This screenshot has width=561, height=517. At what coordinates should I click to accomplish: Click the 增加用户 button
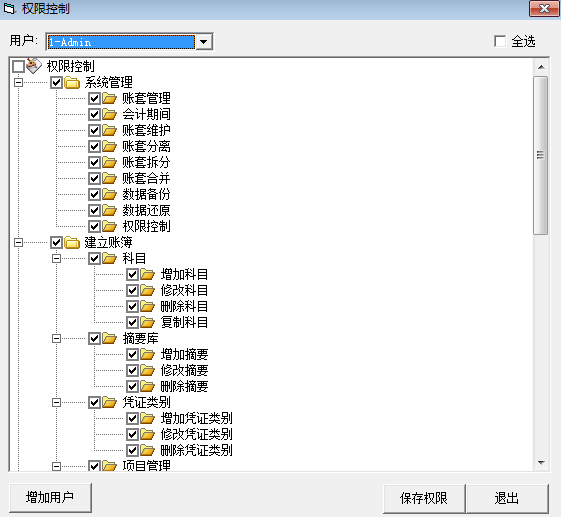point(50,498)
